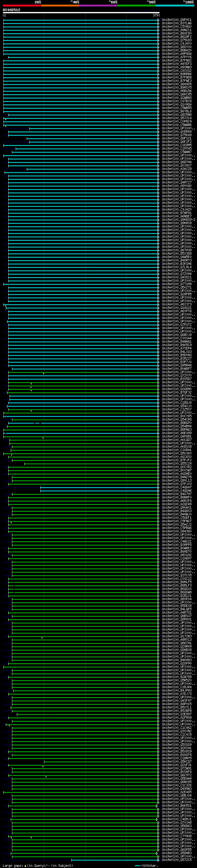This screenshot has width=197, height=868.
Task: Click the UniRef100_Q8S5N8 hit label
Action: [177, 115]
